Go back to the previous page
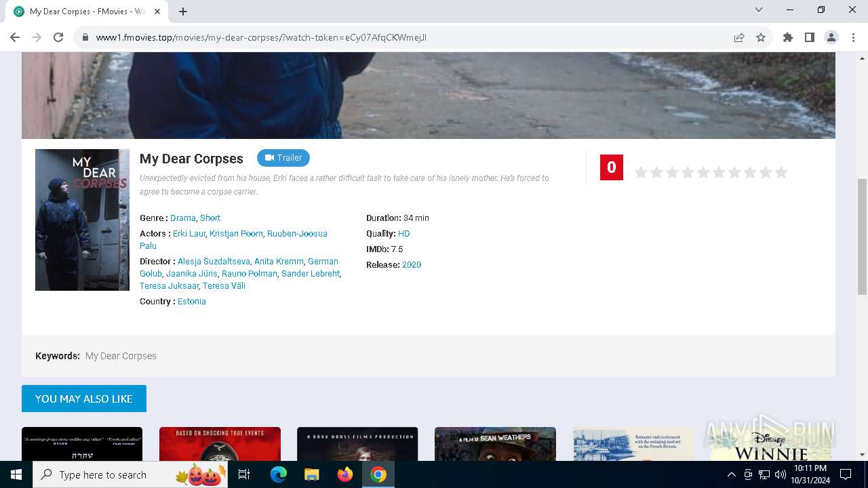Screen dimensions: 868x488 click(x=15, y=37)
